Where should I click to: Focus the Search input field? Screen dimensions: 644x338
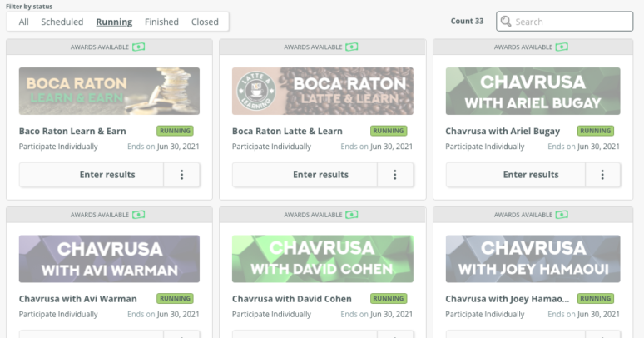tap(572, 22)
